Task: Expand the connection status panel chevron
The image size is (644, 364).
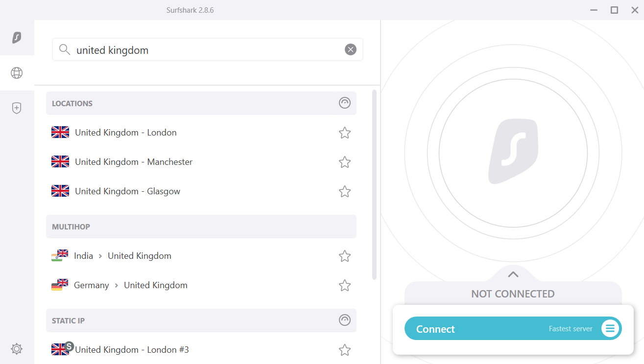Action: [513, 274]
